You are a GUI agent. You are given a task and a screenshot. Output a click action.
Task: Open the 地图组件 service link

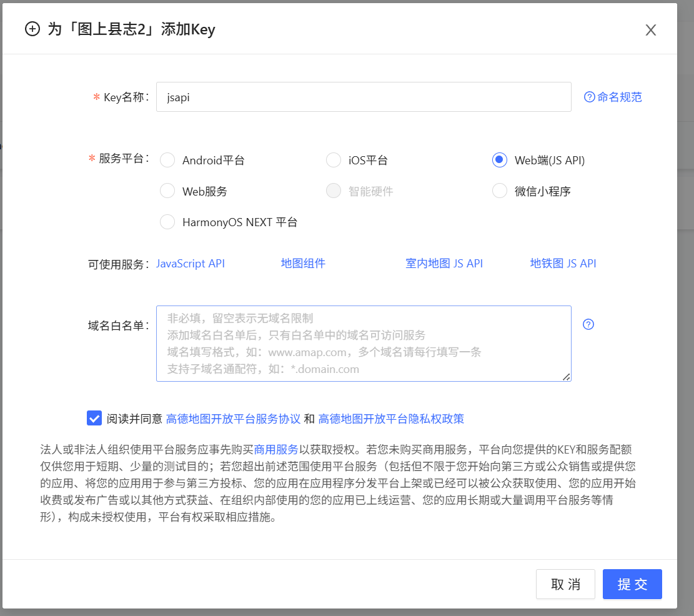coord(303,263)
